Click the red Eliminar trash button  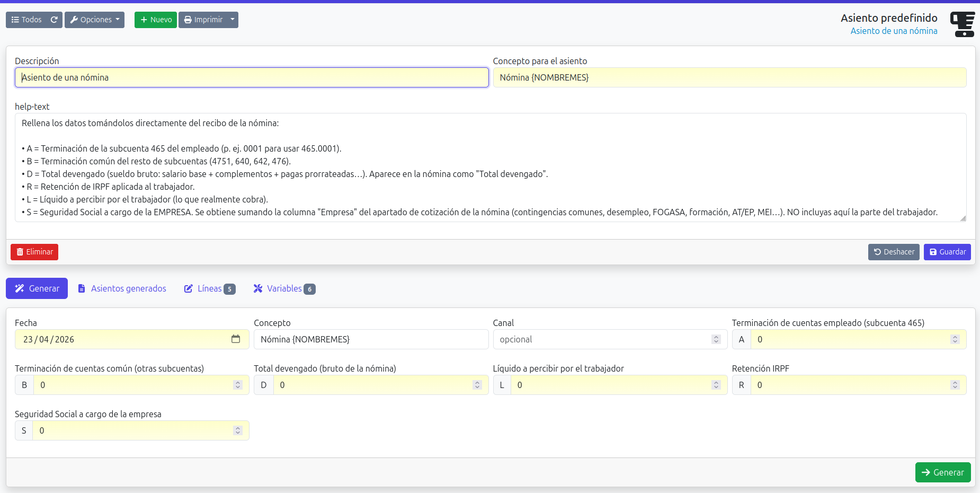[x=34, y=252]
